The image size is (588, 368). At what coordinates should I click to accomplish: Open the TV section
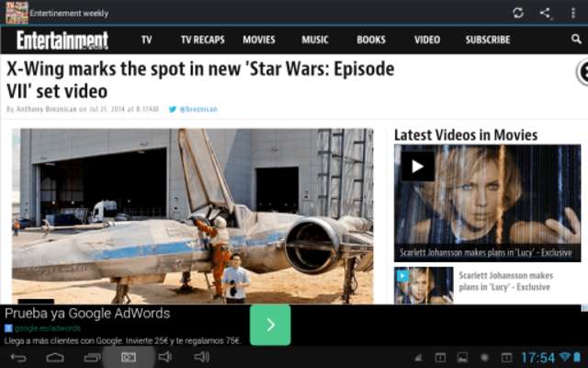pyautogui.click(x=147, y=40)
